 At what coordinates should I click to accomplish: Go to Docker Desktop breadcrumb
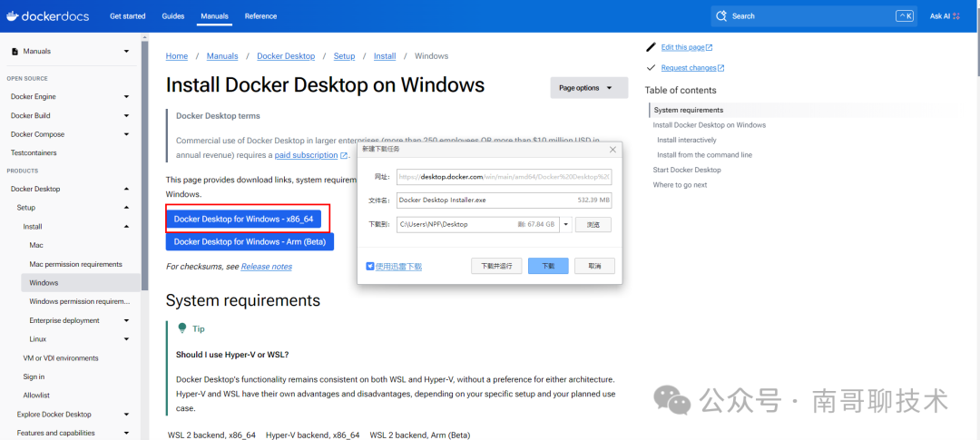tap(286, 55)
